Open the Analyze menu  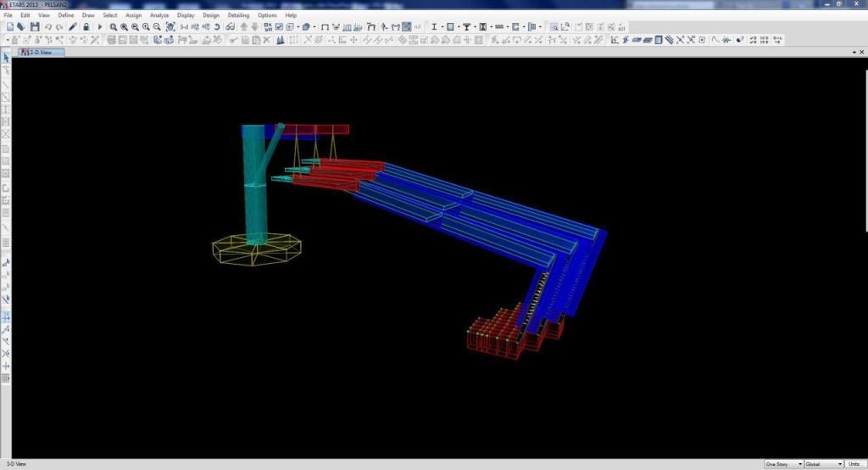159,15
